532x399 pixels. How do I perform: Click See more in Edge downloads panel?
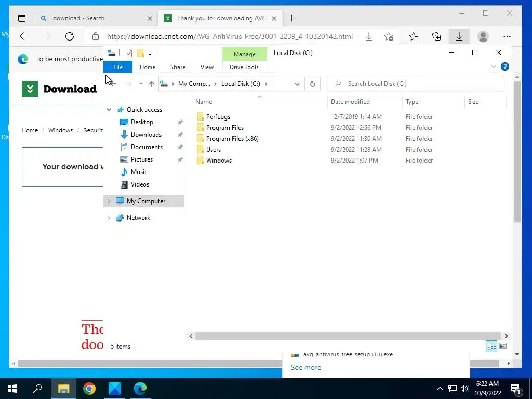click(305, 367)
